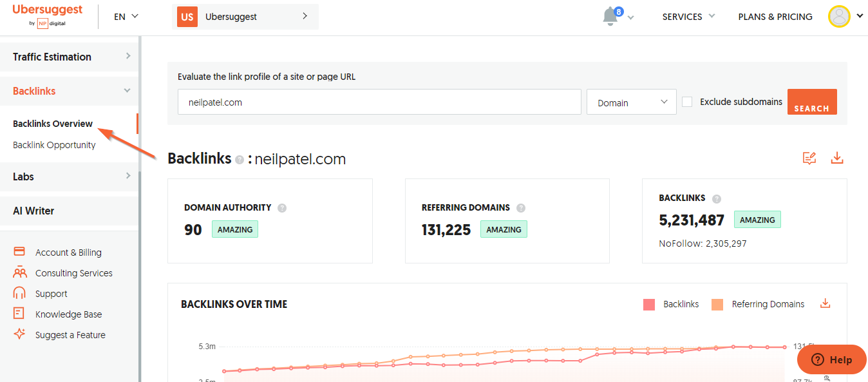
Task: Expand the Labs sidebar section
Action: (70, 177)
